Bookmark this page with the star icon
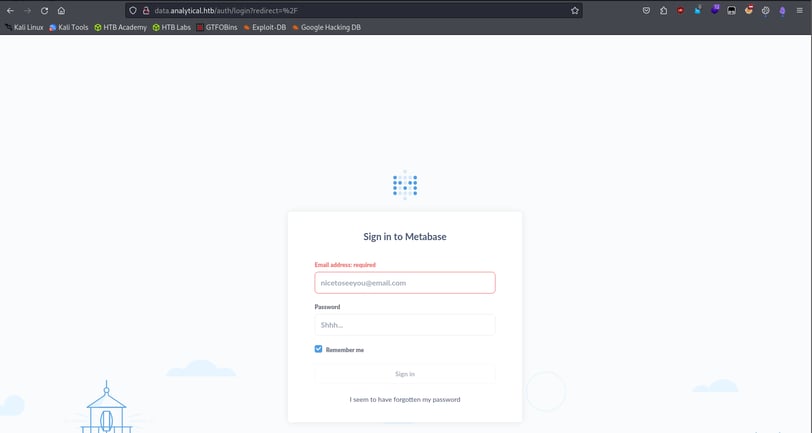Viewport: 812px width, 433px height. pyautogui.click(x=575, y=10)
